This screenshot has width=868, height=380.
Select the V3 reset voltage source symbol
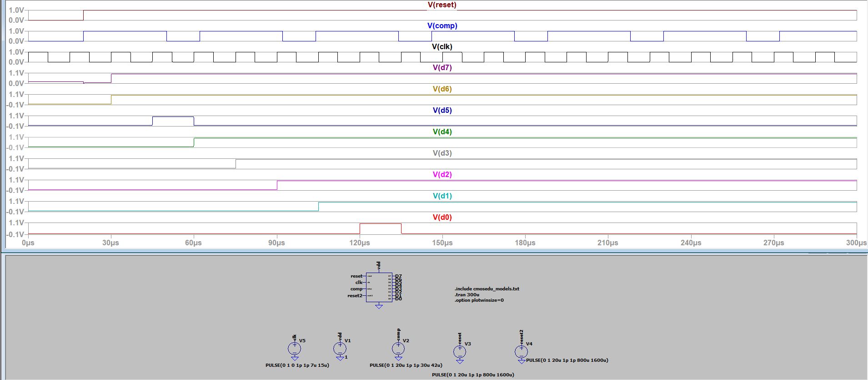(x=460, y=352)
